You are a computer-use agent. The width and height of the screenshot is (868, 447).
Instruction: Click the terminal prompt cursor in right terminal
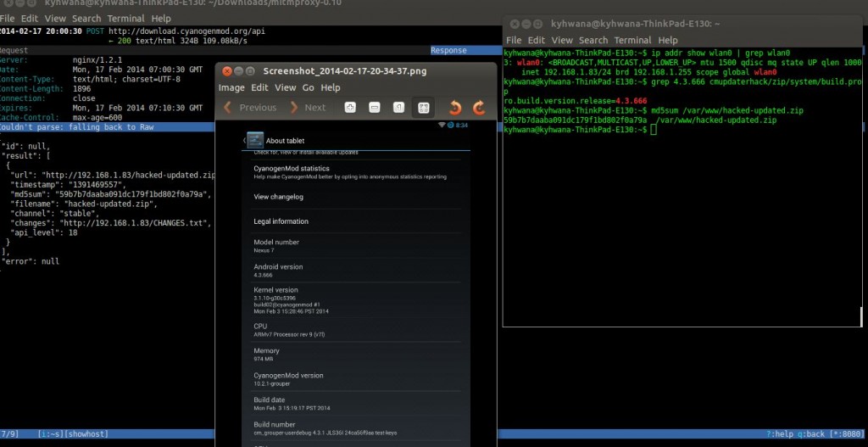pos(654,130)
